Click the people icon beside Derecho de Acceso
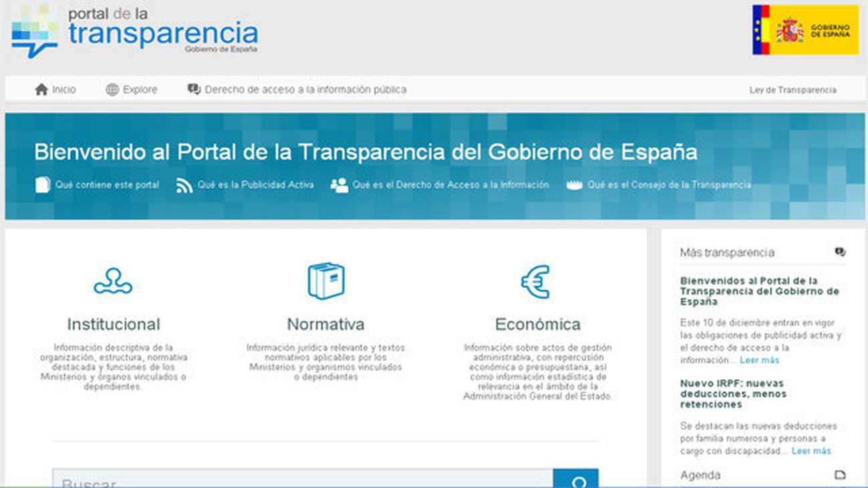Viewport: 868px width, 488px height. point(338,184)
